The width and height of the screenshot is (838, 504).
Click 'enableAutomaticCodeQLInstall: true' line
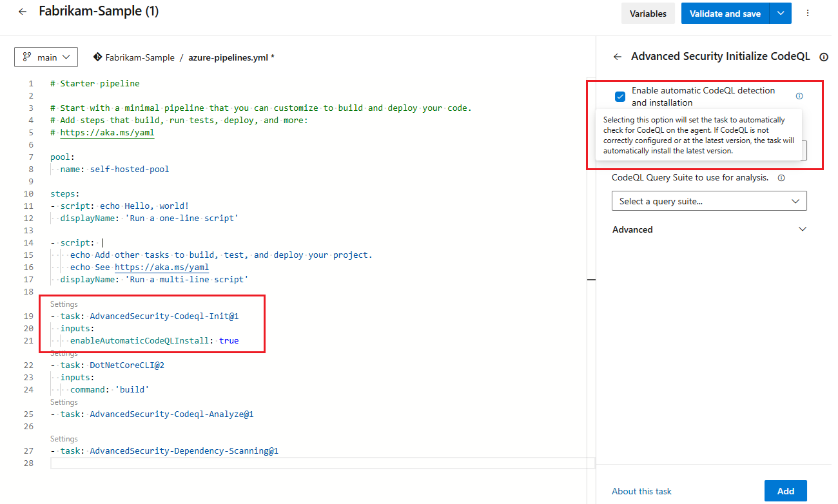[x=154, y=340]
